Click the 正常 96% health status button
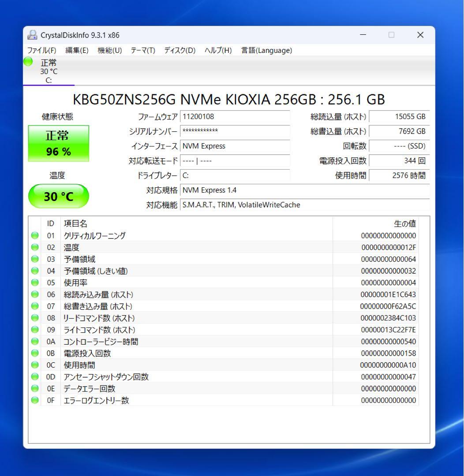This screenshot has width=464, height=476. pos(59,143)
